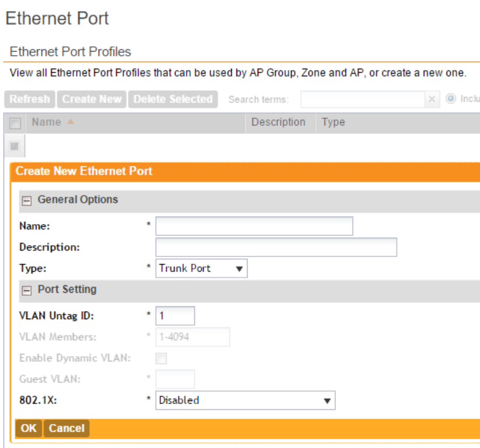Toggle the Enable Dynamic VLAN checkbox
Viewport: 480px width, 448px height.
[161, 358]
